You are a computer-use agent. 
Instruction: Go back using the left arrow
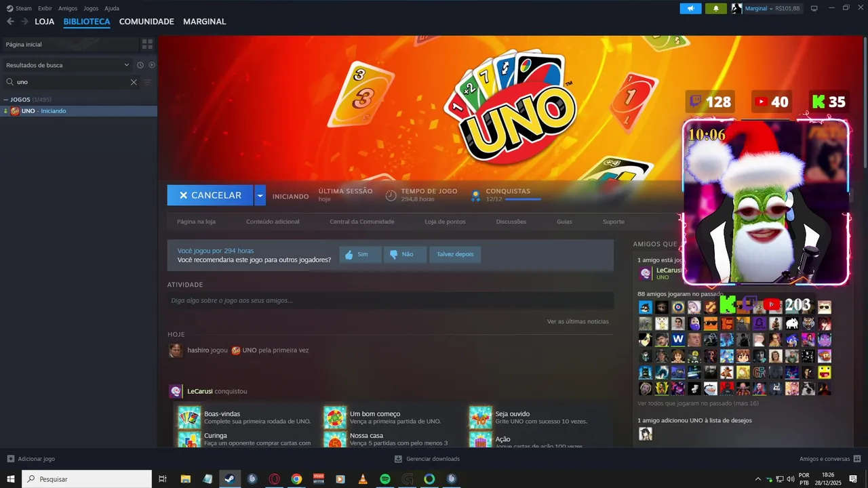(x=10, y=22)
